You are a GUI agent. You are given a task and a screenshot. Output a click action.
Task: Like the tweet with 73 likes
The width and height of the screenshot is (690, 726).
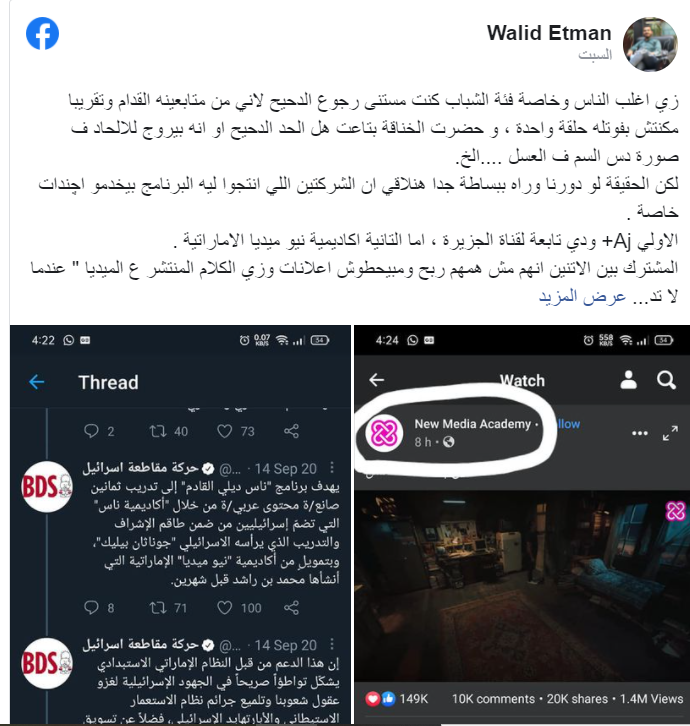(225, 431)
